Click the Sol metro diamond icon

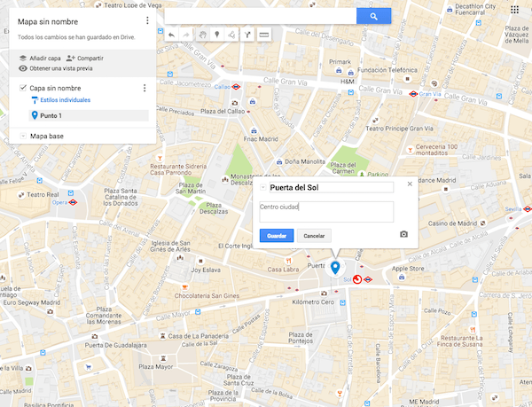click(368, 279)
